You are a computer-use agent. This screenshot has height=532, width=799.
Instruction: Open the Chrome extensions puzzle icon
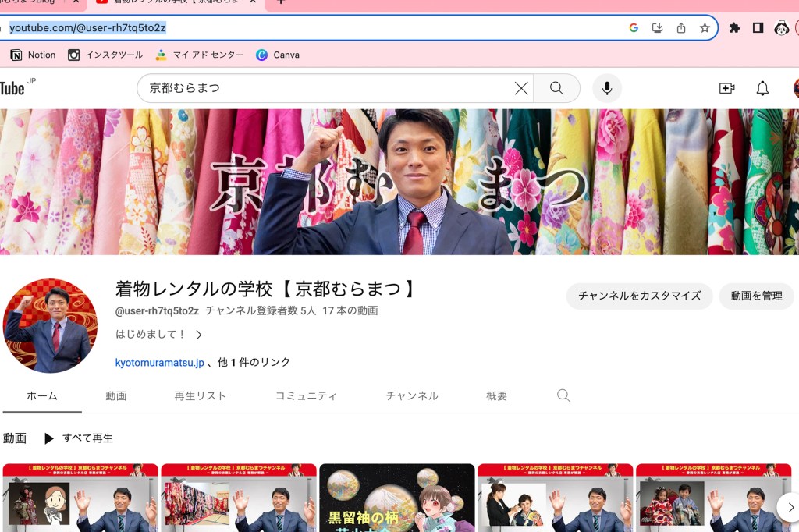click(x=733, y=27)
